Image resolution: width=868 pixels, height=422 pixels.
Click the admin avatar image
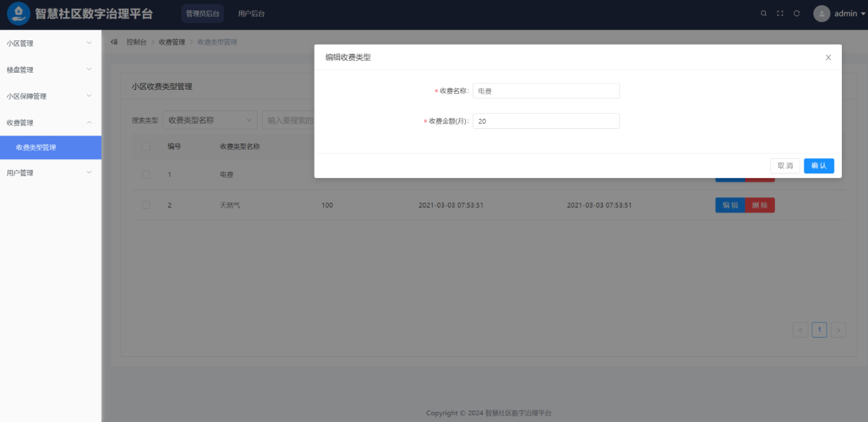coord(821,13)
